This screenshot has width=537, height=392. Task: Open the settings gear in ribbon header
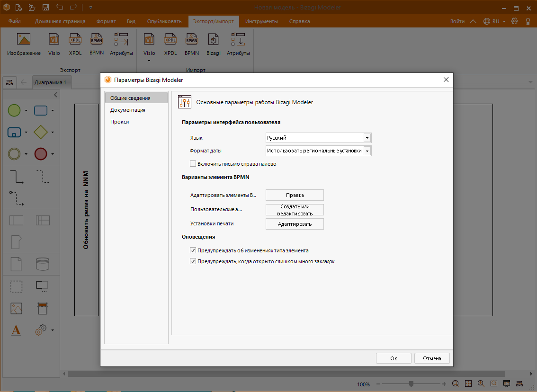514,21
